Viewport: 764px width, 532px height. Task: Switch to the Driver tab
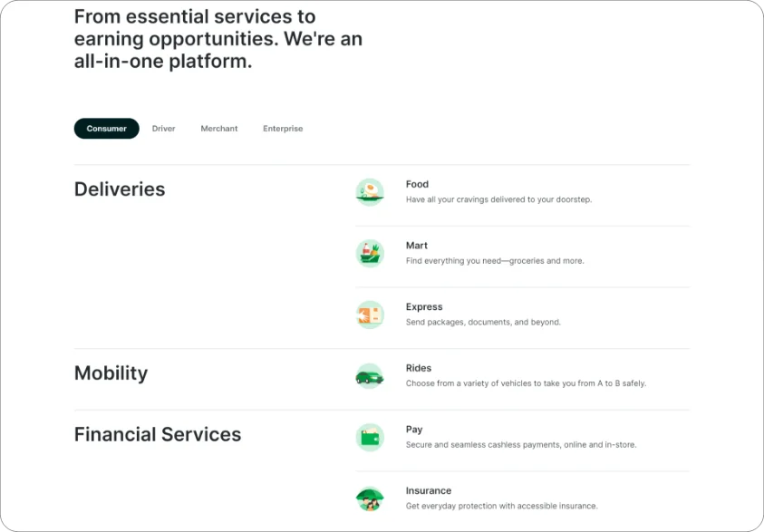[164, 129]
